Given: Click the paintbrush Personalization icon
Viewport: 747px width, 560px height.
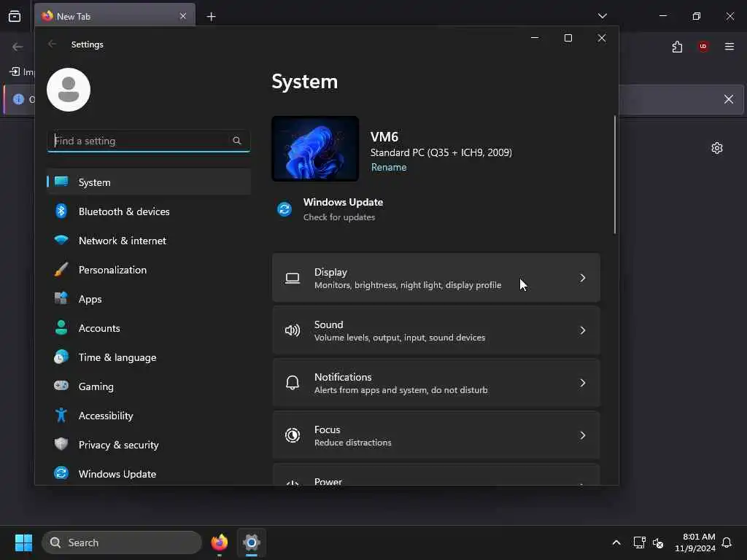Looking at the screenshot, I should 61,270.
